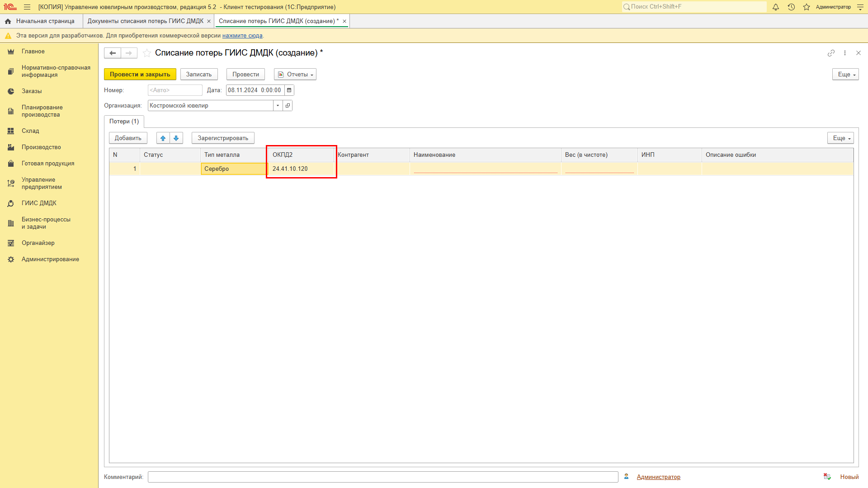
Task: Select Списание потерь ГИИС ДМДК (создание) tab
Action: (x=278, y=21)
